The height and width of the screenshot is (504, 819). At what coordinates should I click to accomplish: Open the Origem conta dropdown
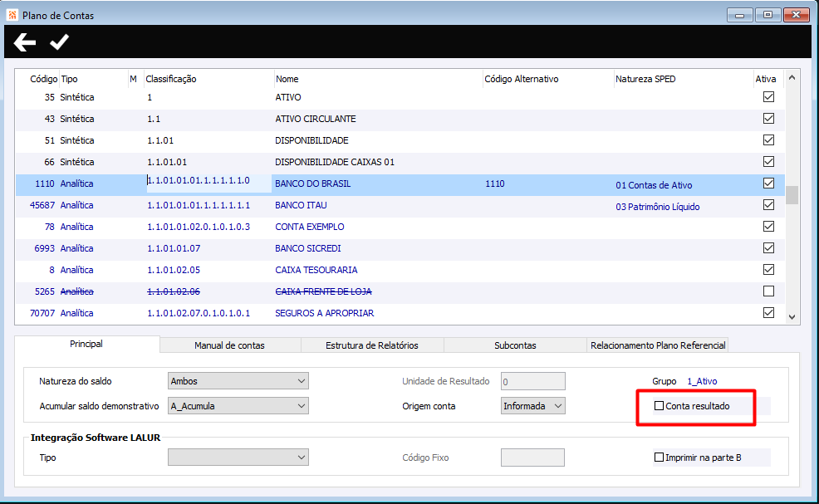[x=532, y=406]
